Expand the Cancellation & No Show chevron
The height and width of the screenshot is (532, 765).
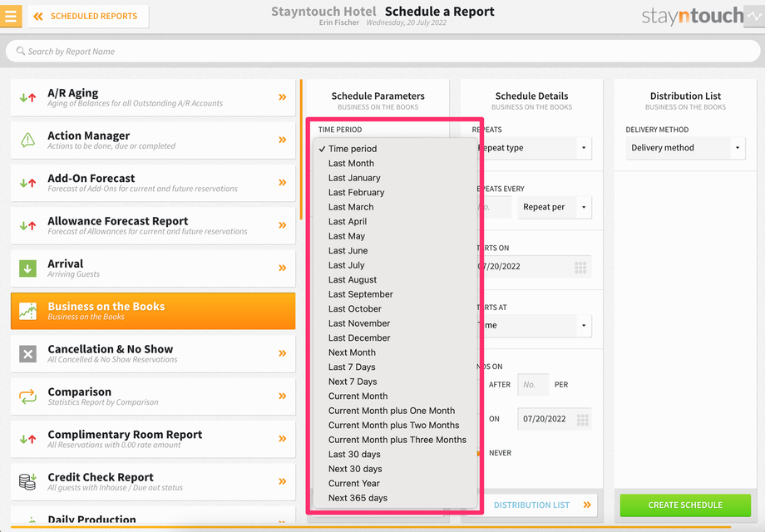283,353
